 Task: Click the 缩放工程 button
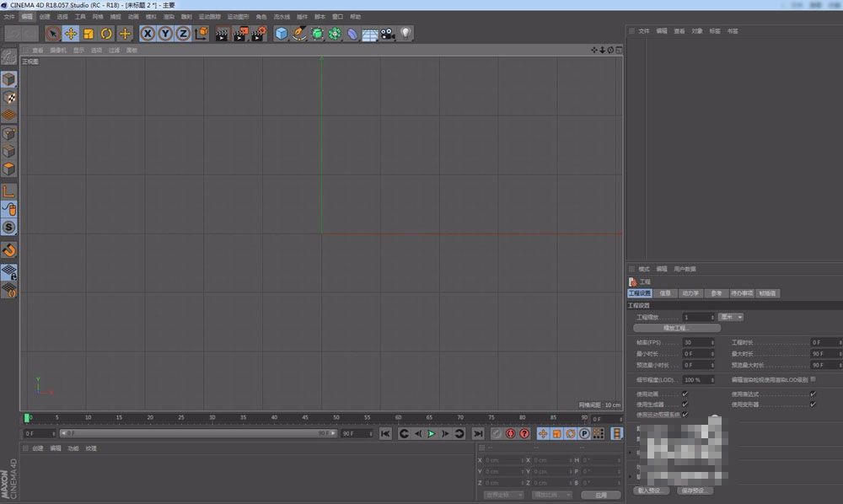pos(677,328)
